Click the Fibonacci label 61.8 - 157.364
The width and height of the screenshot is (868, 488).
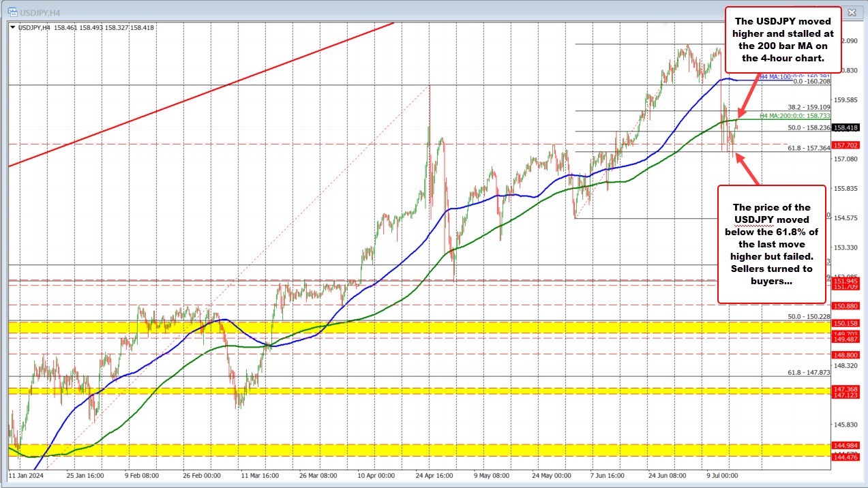point(809,148)
